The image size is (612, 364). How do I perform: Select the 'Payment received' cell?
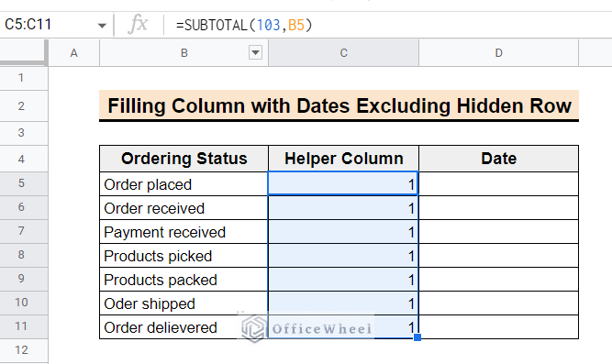(x=184, y=231)
